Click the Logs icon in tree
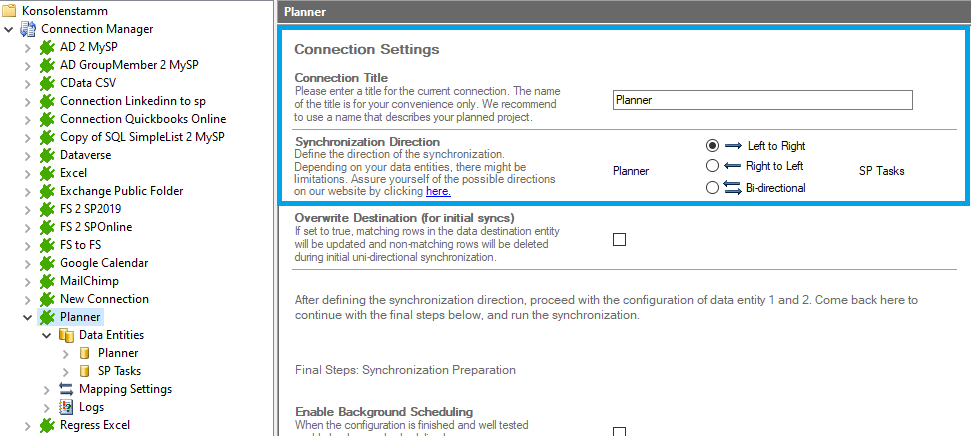Image resolution: width=971 pixels, height=436 pixels. point(66,407)
